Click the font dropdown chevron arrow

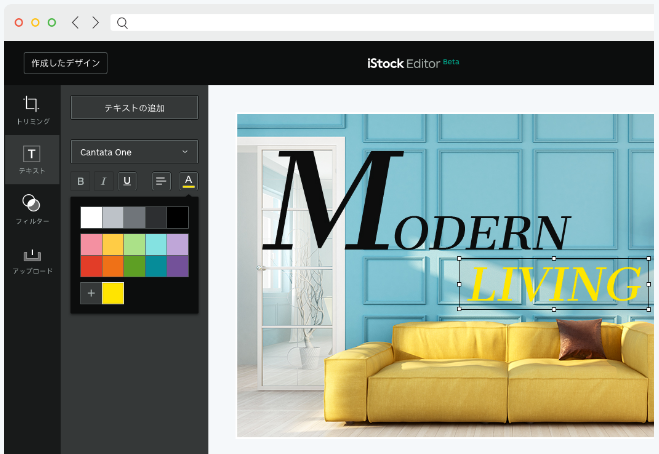185,152
